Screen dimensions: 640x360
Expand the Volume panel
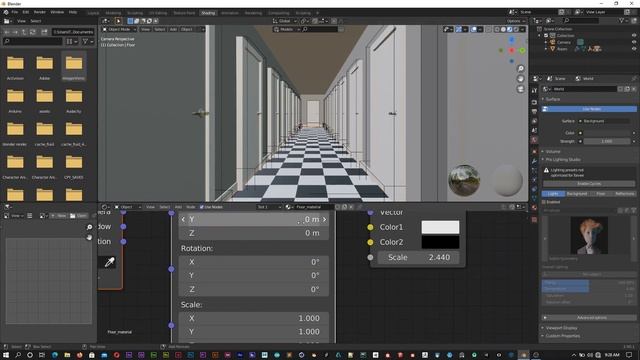point(553,151)
